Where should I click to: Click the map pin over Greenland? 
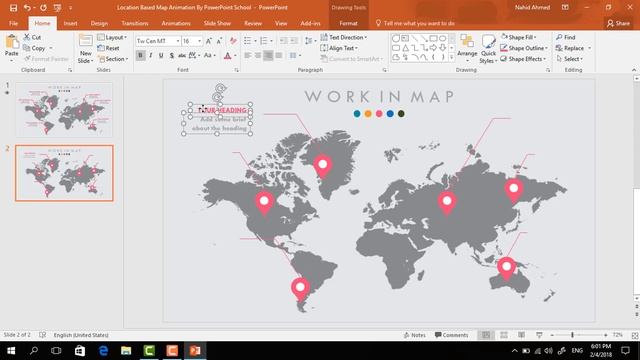pos(323,167)
